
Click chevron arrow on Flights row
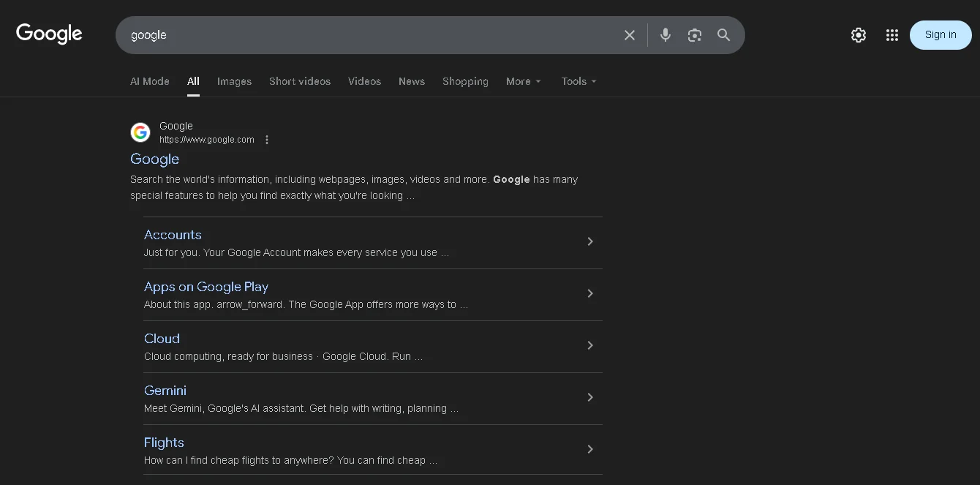pos(590,449)
